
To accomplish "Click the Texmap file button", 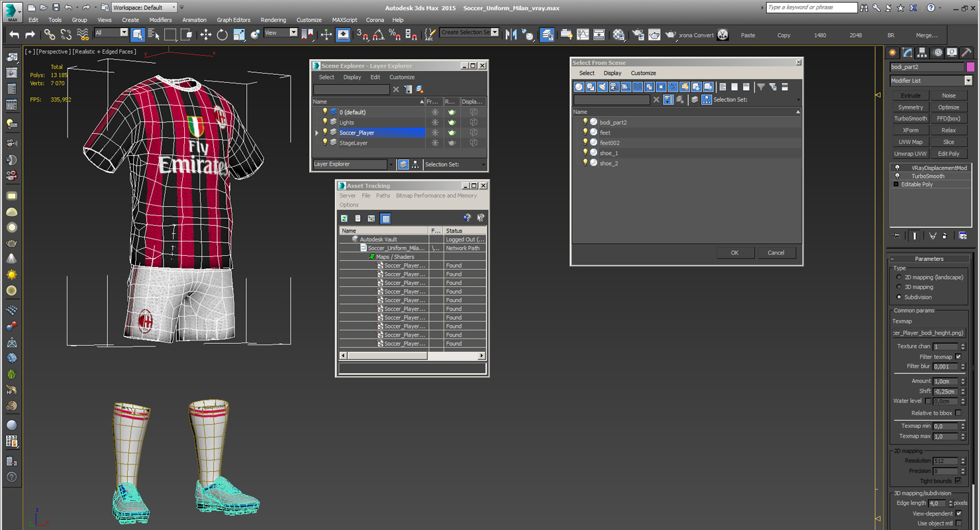I will point(928,333).
